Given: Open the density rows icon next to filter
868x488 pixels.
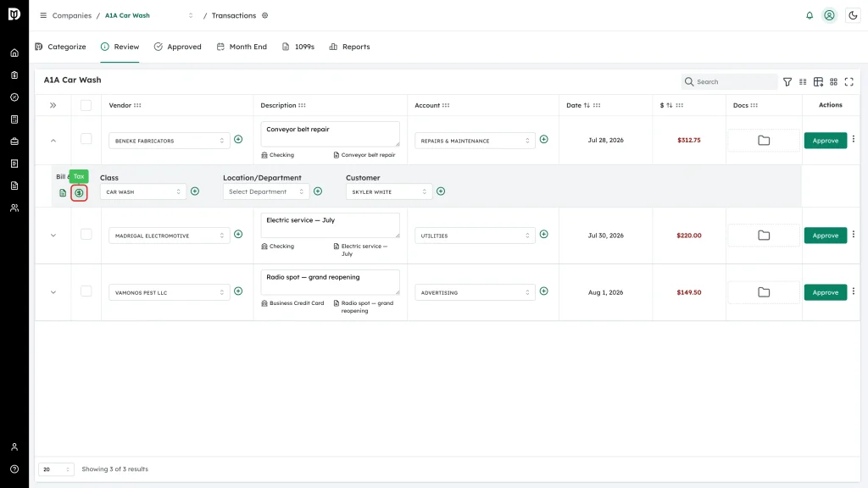Looking at the screenshot, I should pos(803,82).
